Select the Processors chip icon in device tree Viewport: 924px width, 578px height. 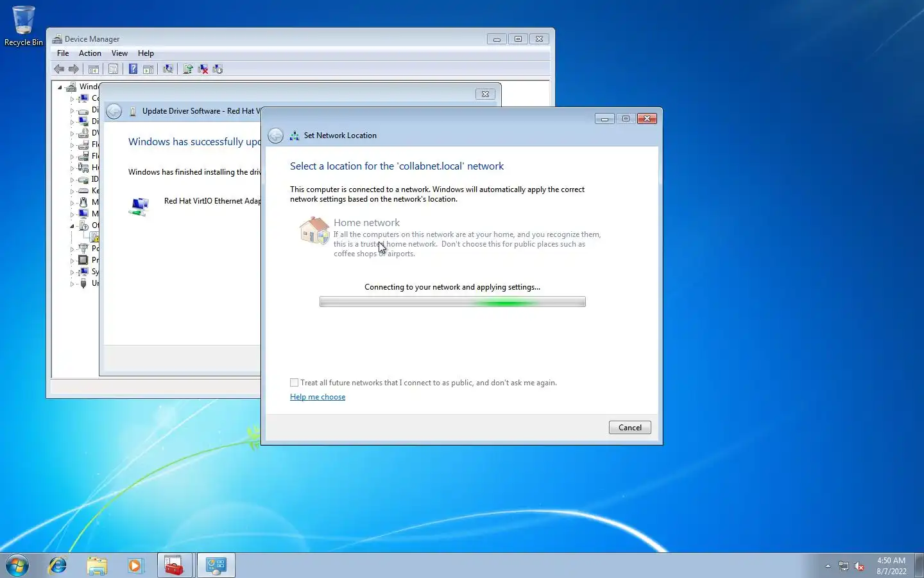83,260
